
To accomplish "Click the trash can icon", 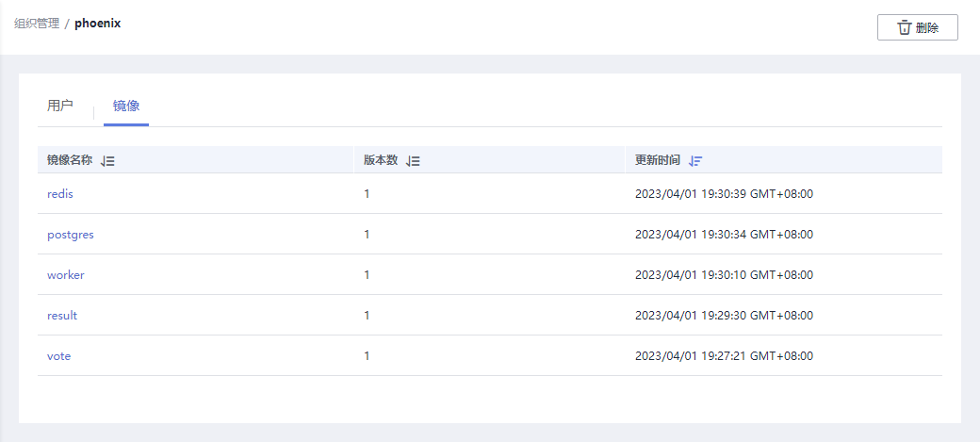I will click(x=905, y=28).
